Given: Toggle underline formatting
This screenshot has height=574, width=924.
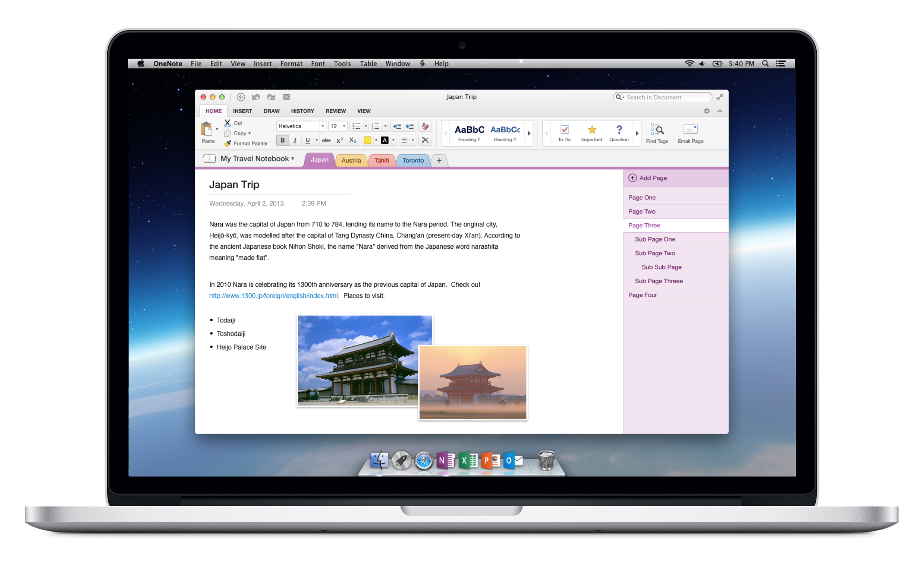Looking at the screenshot, I should pyautogui.click(x=308, y=140).
